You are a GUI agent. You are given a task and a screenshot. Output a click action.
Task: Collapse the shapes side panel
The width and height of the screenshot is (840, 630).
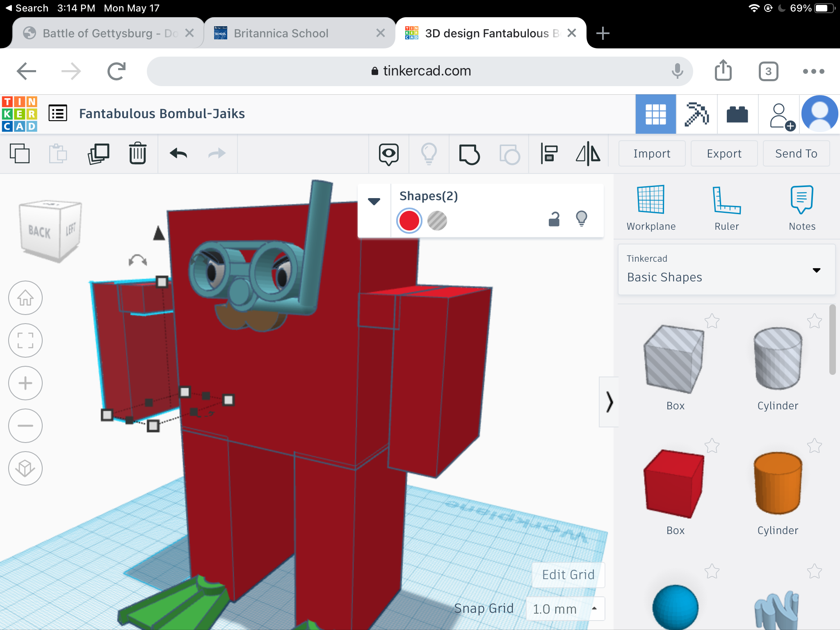point(609,402)
